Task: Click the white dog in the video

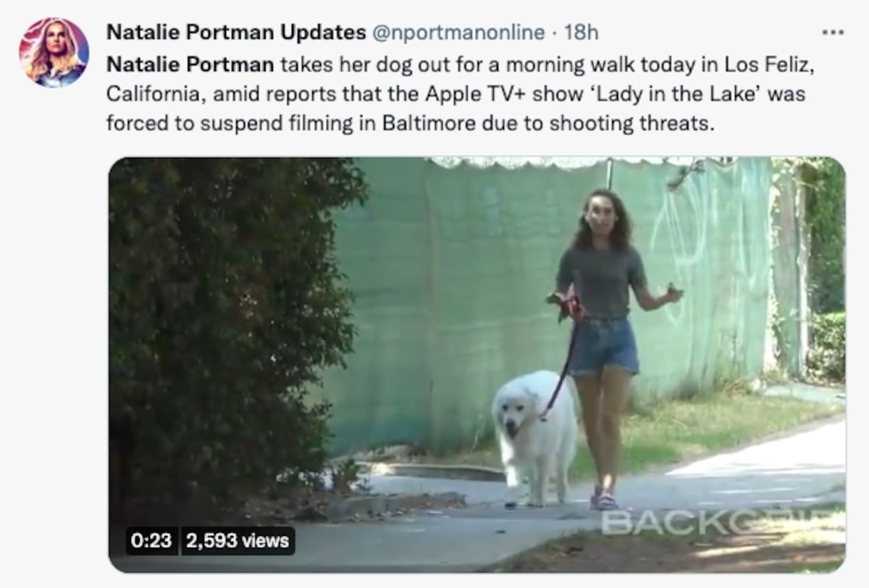Action: (534, 437)
